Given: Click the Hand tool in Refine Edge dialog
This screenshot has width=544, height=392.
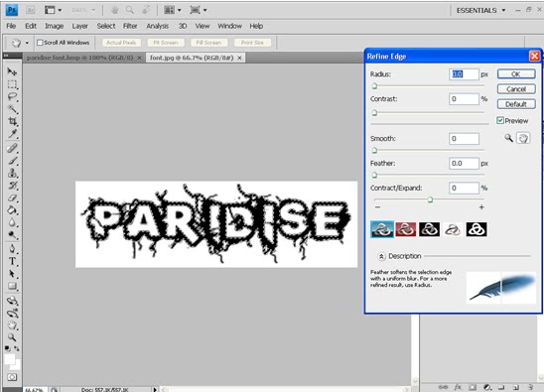Looking at the screenshot, I should click(x=523, y=138).
